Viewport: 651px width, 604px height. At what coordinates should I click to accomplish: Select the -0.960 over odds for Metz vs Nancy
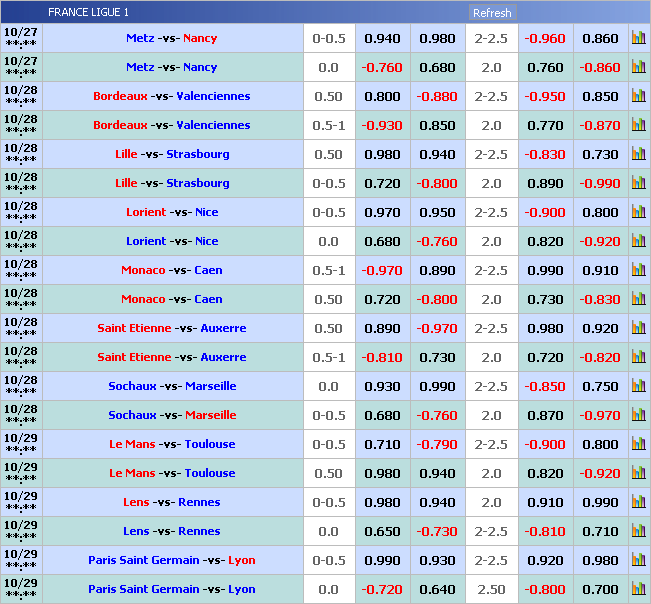pos(545,39)
